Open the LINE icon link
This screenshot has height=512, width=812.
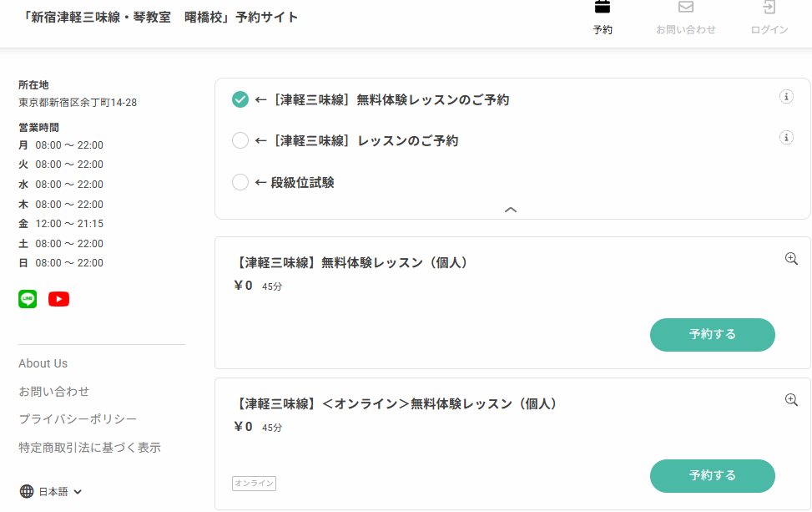pos(28,299)
